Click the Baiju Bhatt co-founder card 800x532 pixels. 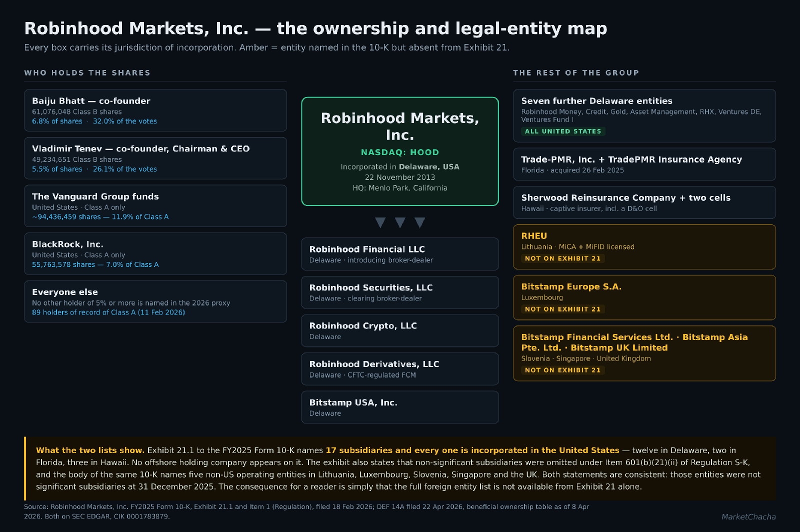pyautogui.click(x=155, y=110)
